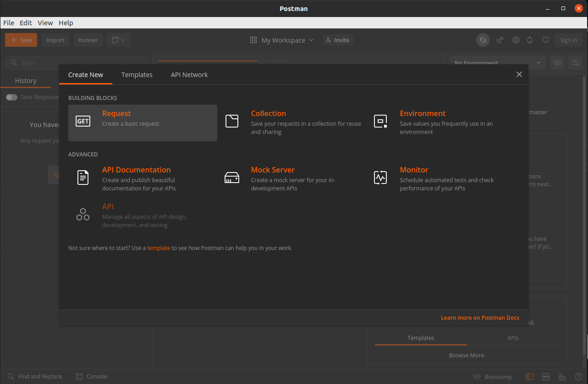Click the API Documentation page icon
This screenshot has height=384, width=588.
(x=83, y=177)
